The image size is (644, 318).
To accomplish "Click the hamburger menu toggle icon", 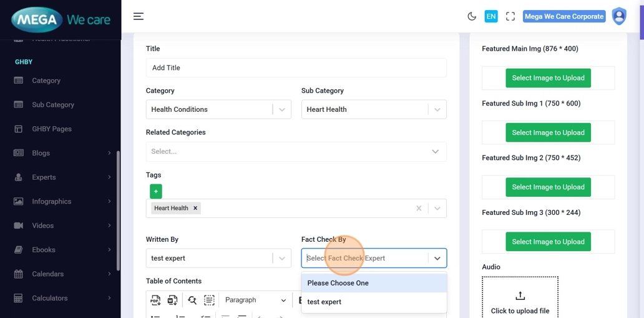I will 139,16.
